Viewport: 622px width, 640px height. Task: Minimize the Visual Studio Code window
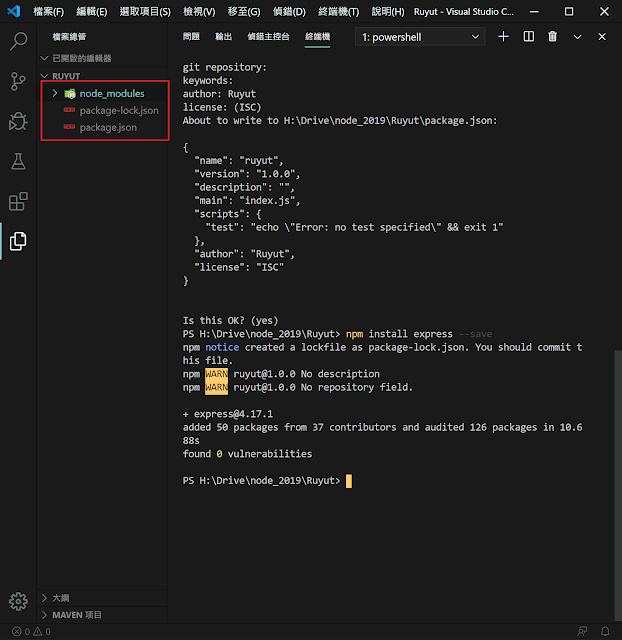click(534, 11)
